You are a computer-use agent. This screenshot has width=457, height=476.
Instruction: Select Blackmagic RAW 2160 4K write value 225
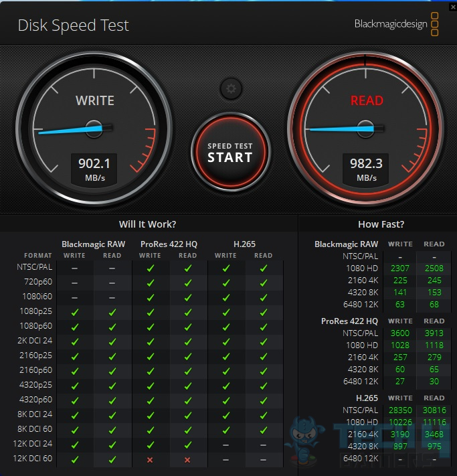point(400,281)
